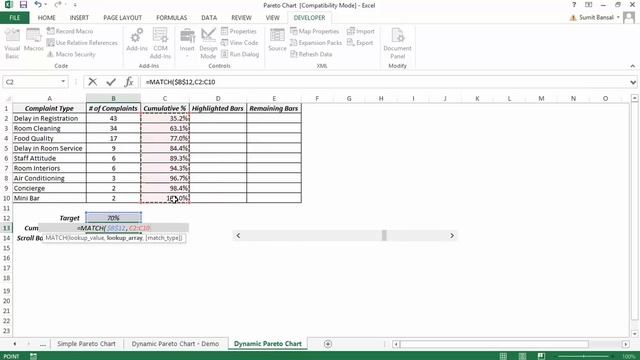Click the XML Import button
The width and height of the screenshot is (640, 360).
coord(360,31)
